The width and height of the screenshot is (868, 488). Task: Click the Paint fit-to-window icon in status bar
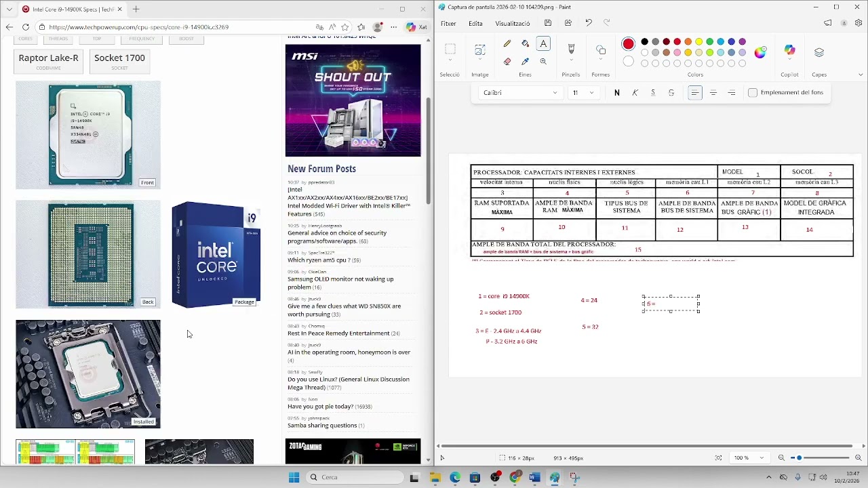point(719,458)
